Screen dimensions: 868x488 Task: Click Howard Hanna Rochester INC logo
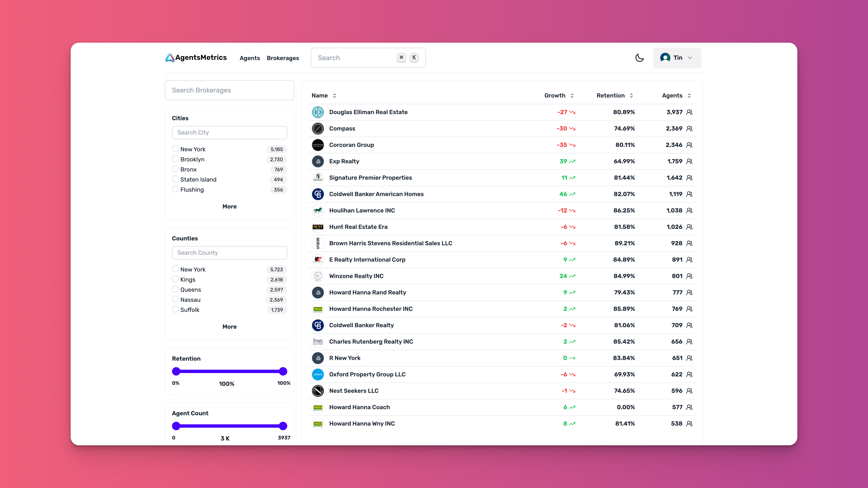point(318,309)
